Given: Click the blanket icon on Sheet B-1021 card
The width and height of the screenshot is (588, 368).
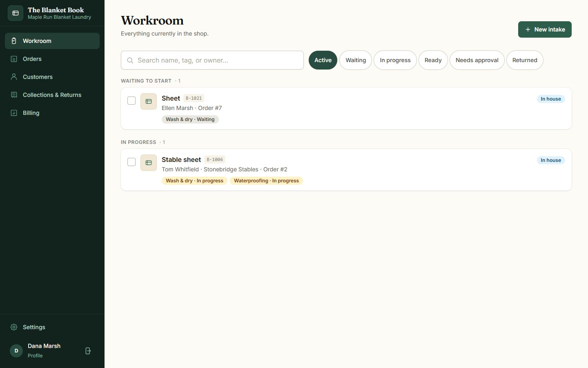Looking at the screenshot, I should [x=149, y=101].
